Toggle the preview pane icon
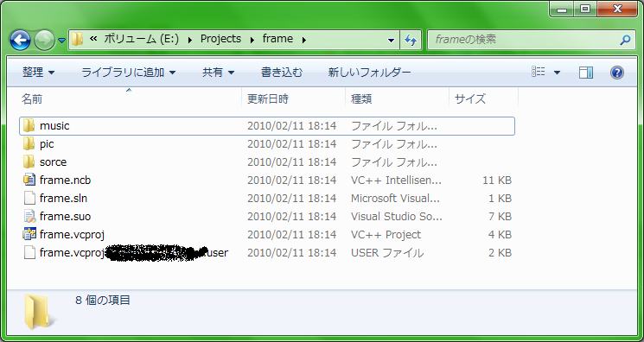 point(586,73)
